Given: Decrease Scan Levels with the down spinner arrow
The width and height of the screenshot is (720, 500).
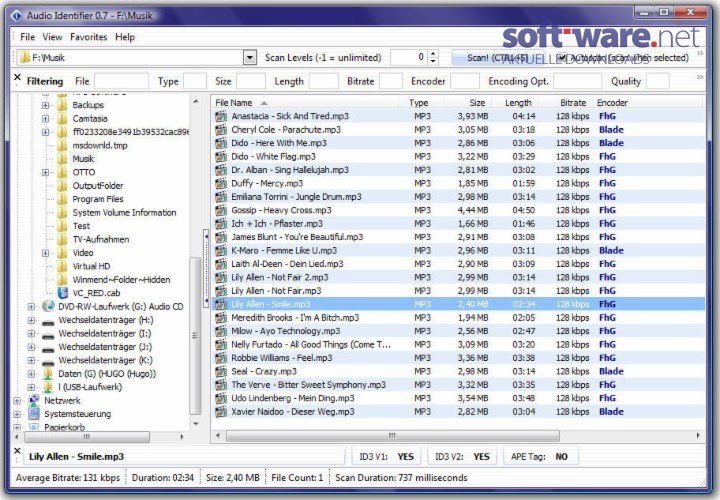Looking at the screenshot, I should click(433, 62).
